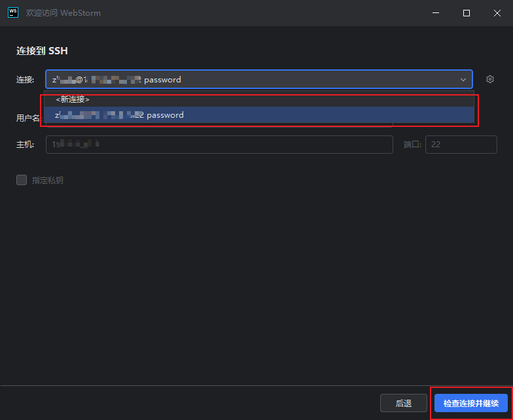The height and width of the screenshot is (420, 513).
Task: Click the 端口 field label
Action: (x=412, y=145)
